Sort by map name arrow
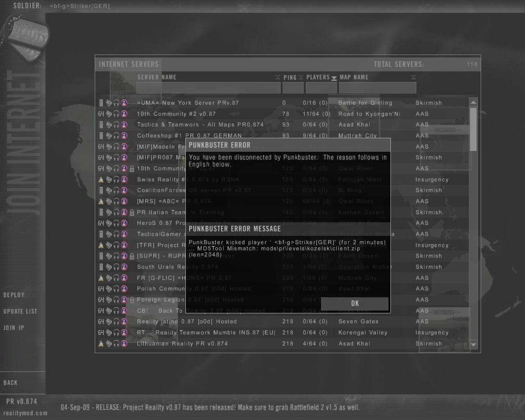The width and height of the screenshot is (525, 420). 413,77
